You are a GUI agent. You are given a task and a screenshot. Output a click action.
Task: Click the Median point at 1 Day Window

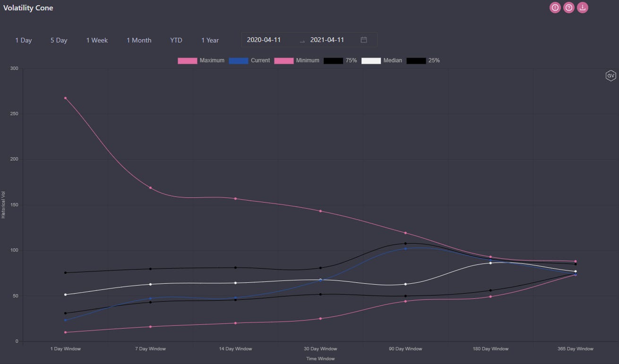pyautogui.click(x=65, y=295)
